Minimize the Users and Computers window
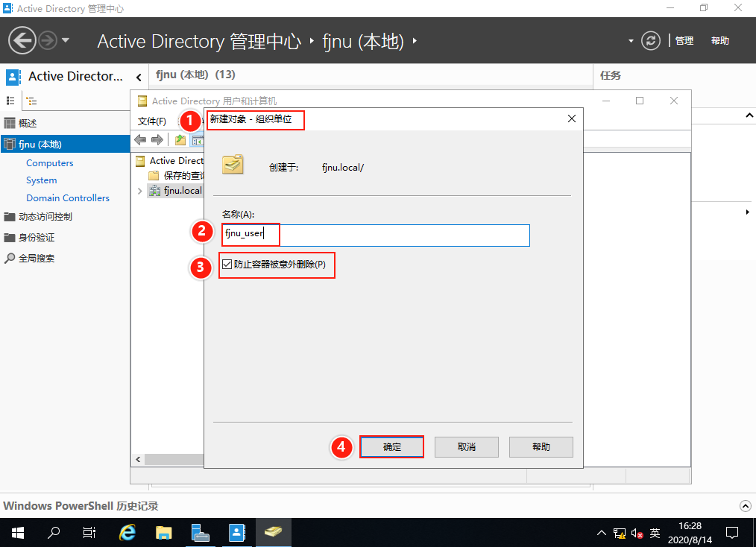 tap(606, 101)
